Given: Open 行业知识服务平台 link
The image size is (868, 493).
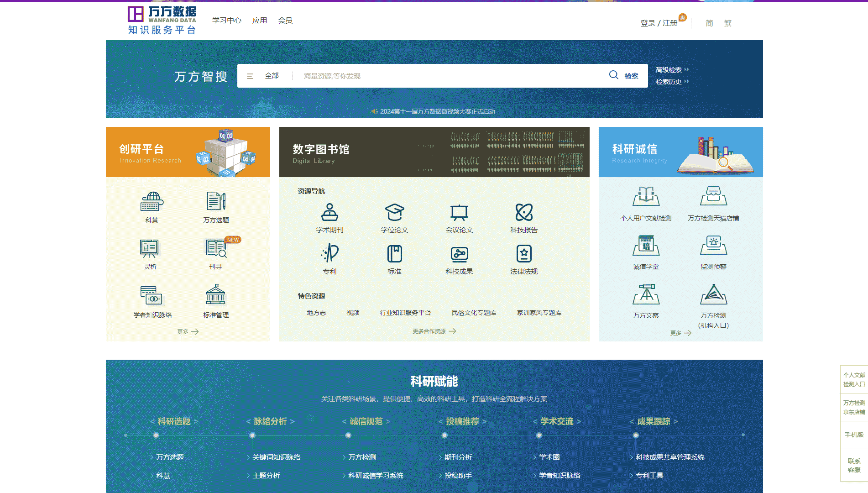Looking at the screenshot, I should tap(405, 313).
